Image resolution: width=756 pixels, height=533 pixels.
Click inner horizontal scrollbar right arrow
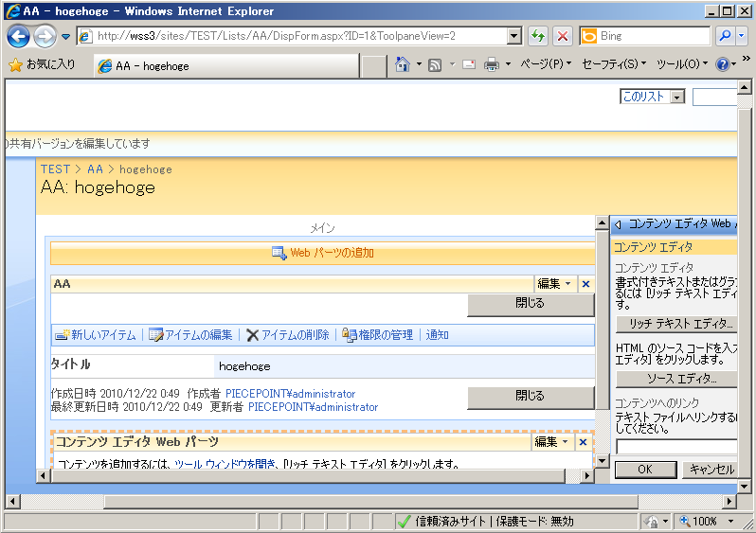tap(586, 476)
